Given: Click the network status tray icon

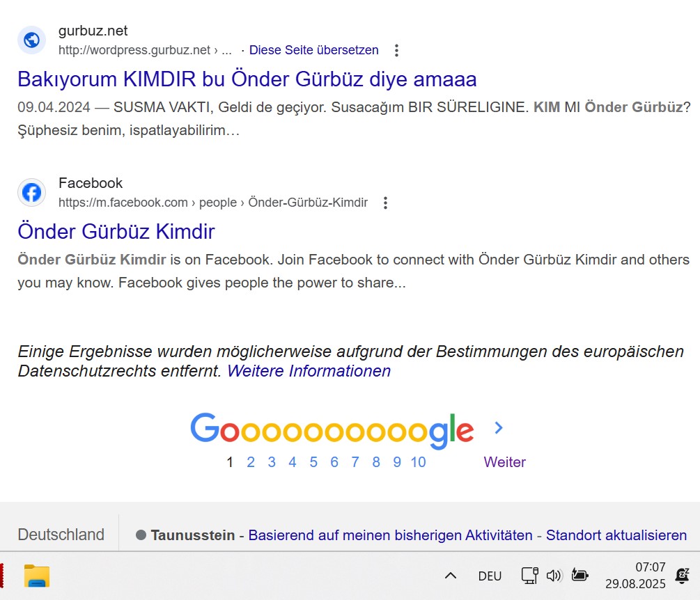Looking at the screenshot, I should [530, 576].
